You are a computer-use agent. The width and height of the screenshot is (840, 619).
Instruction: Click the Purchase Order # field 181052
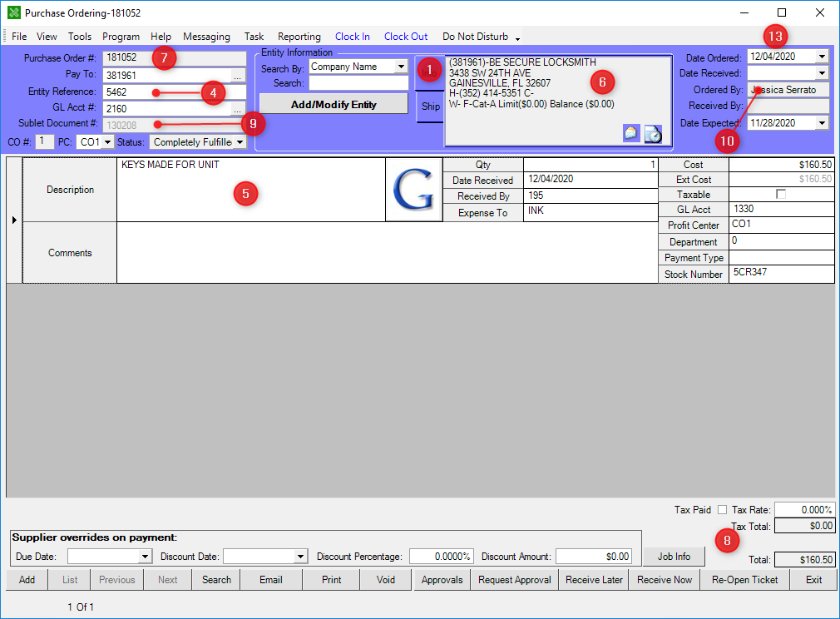pyautogui.click(x=174, y=58)
